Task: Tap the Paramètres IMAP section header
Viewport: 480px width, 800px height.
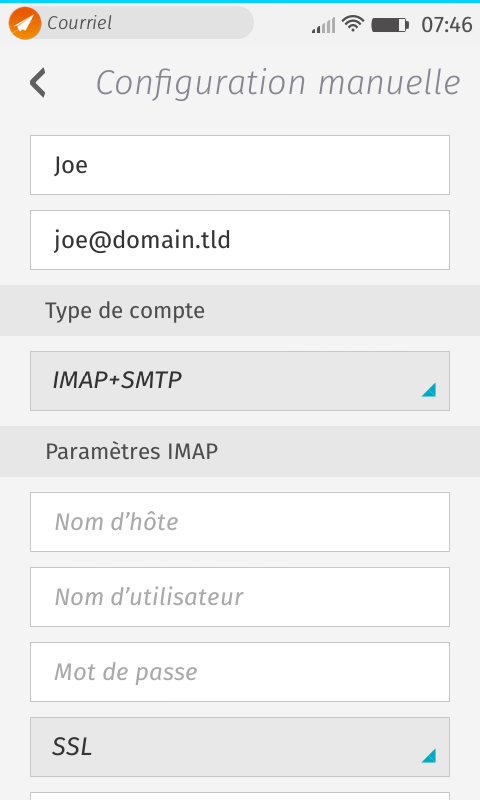Action: coord(240,452)
